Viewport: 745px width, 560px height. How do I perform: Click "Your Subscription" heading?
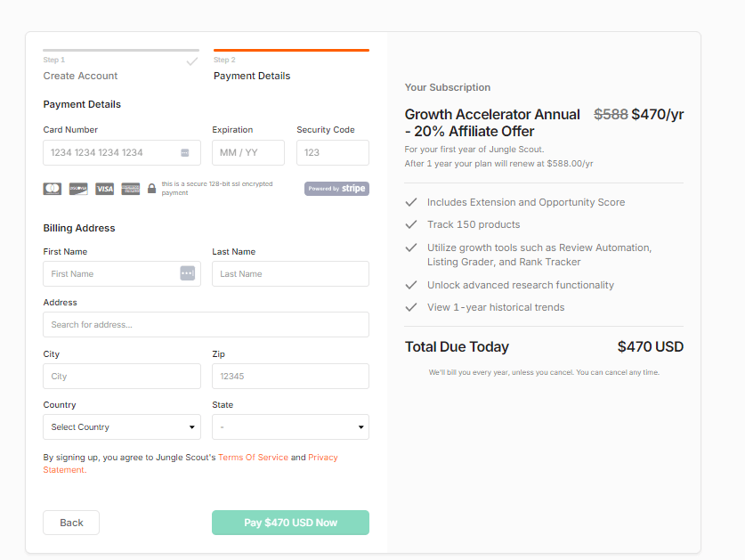click(x=448, y=87)
